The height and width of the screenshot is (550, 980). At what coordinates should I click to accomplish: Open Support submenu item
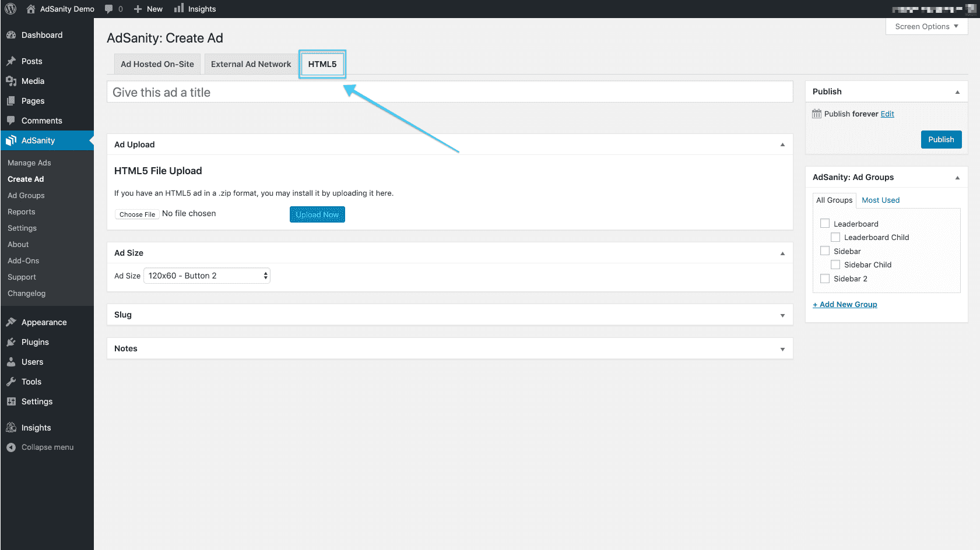point(22,277)
